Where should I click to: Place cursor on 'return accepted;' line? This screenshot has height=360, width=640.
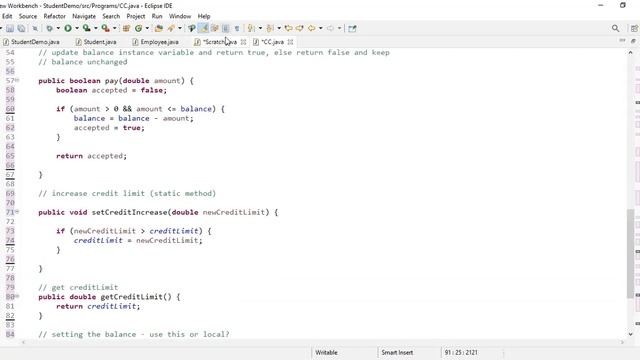coord(91,156)
